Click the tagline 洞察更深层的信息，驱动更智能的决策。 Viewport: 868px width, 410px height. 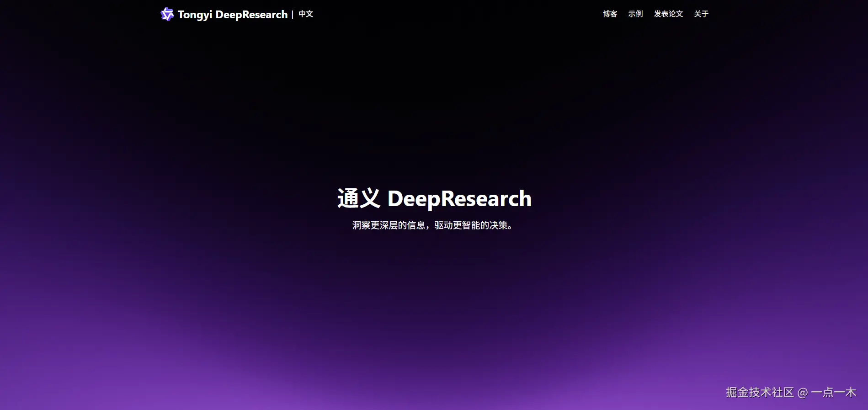pyautogui.click(x=433, y=225)
